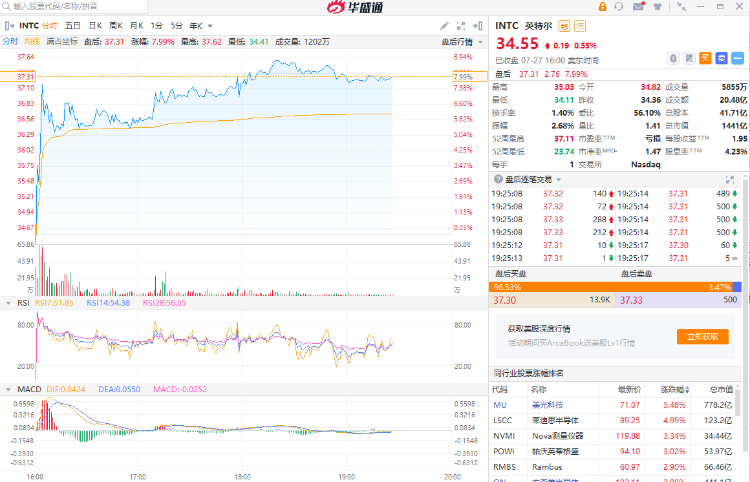Click the orange 96.53% buy ratio bar
The image size is (750, 482).
click(610, 287)
